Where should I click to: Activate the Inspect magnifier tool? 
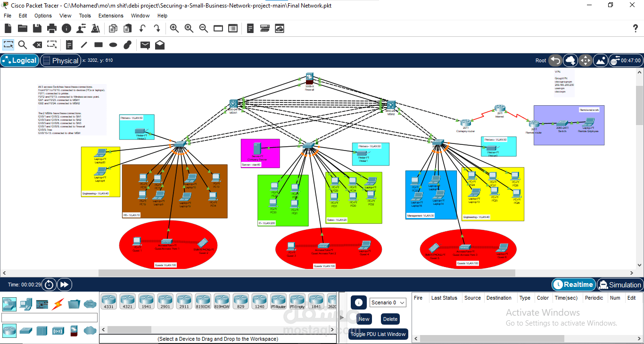[23, 45]
